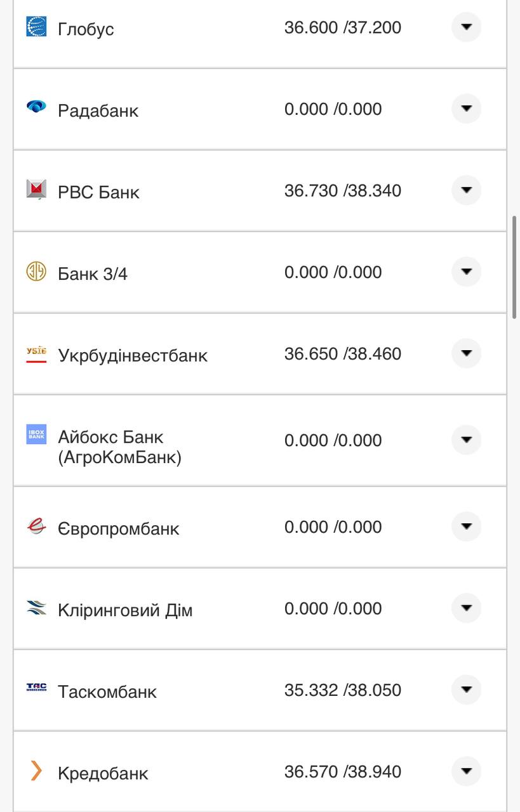The image size is (520, 812).
Task: Expand details for Укрбудінвестбанк
Action: [466, 354]
